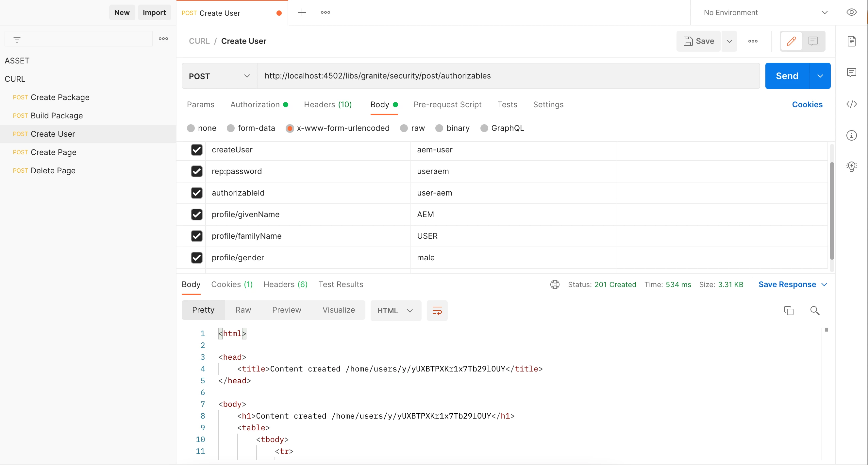Click the lightbulb icon in right sidebar
This screenshot has width=868, height=465.
click(x=851, y=166)
